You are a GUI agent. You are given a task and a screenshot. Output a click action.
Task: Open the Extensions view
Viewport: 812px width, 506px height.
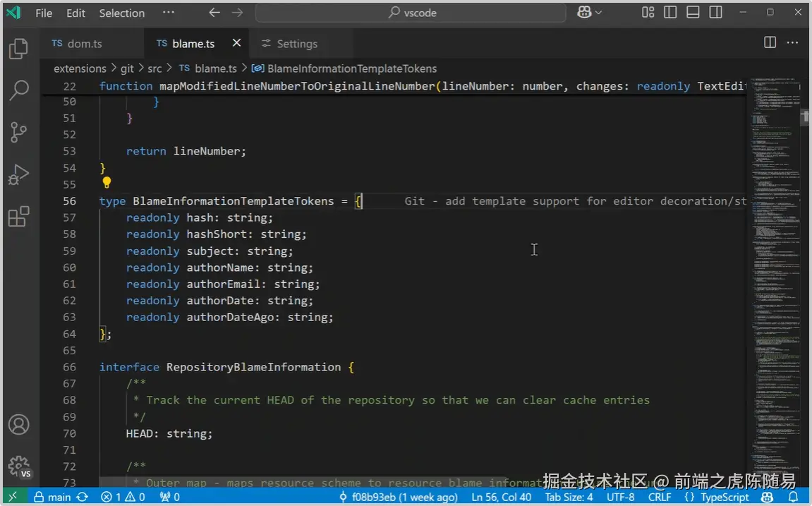(18, 217)
